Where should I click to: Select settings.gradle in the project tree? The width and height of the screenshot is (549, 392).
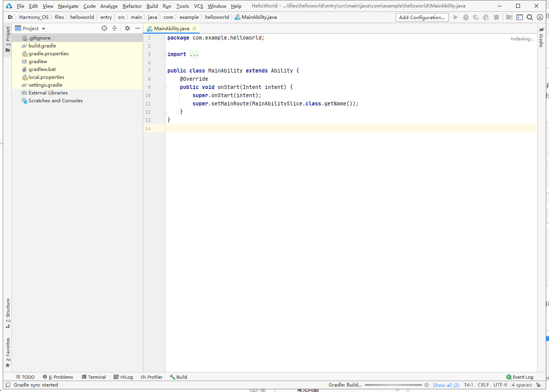(x=77, y=85)
